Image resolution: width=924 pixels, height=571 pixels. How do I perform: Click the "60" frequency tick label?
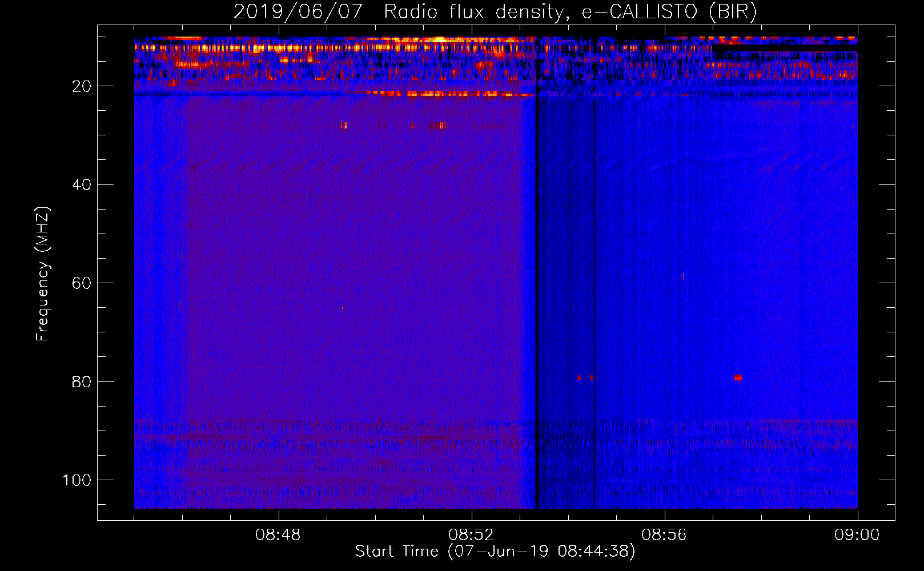point(82,283)
